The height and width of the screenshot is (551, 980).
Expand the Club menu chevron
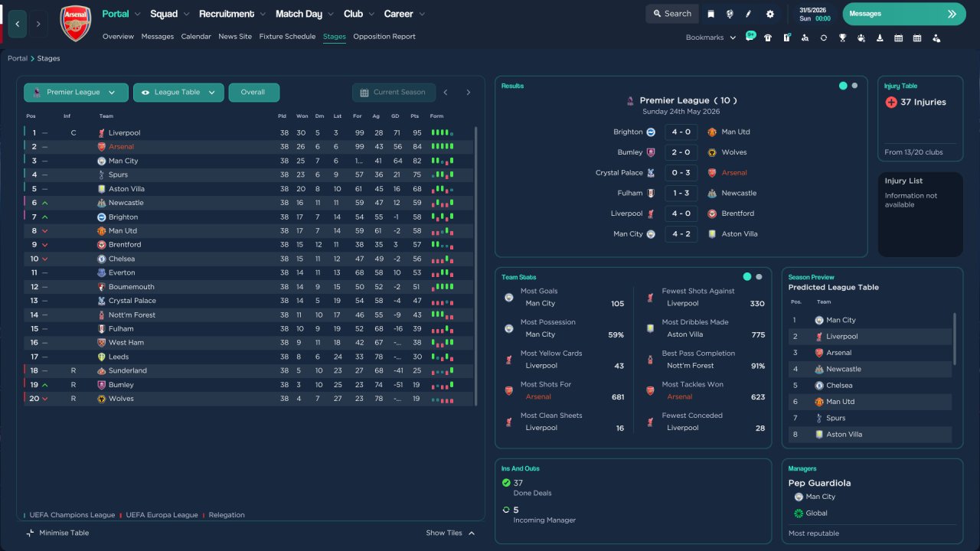[371, 14]
